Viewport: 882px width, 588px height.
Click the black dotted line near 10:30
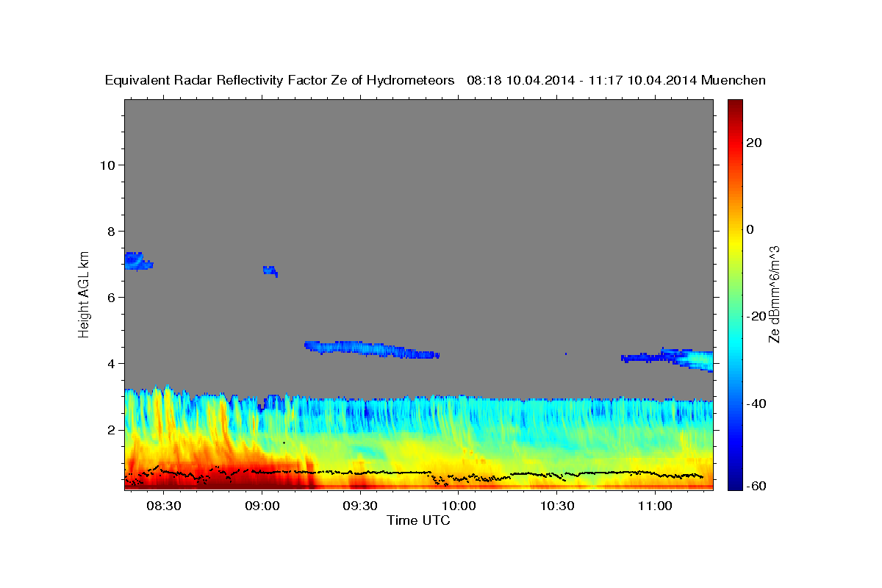click(556, 475)
